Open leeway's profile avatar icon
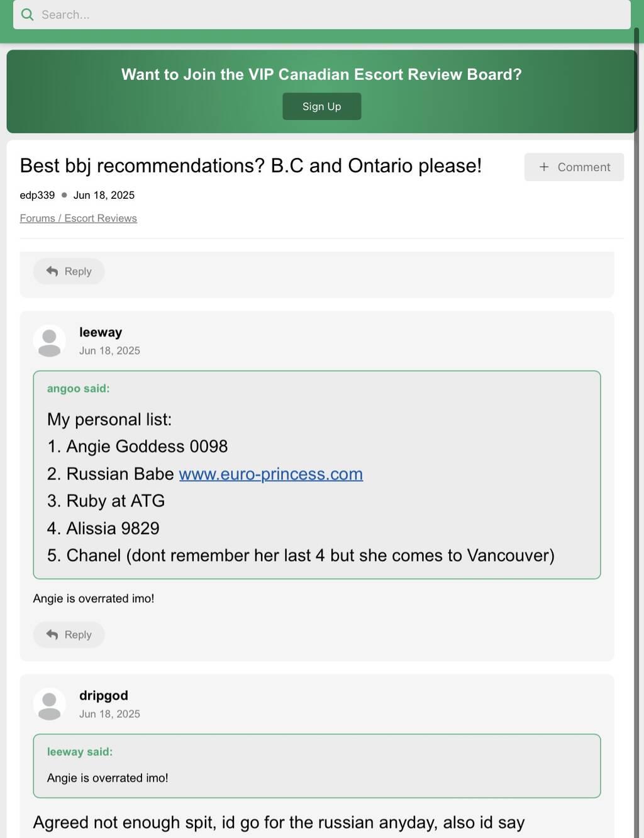The image size is (644, 838). point(49,341)
